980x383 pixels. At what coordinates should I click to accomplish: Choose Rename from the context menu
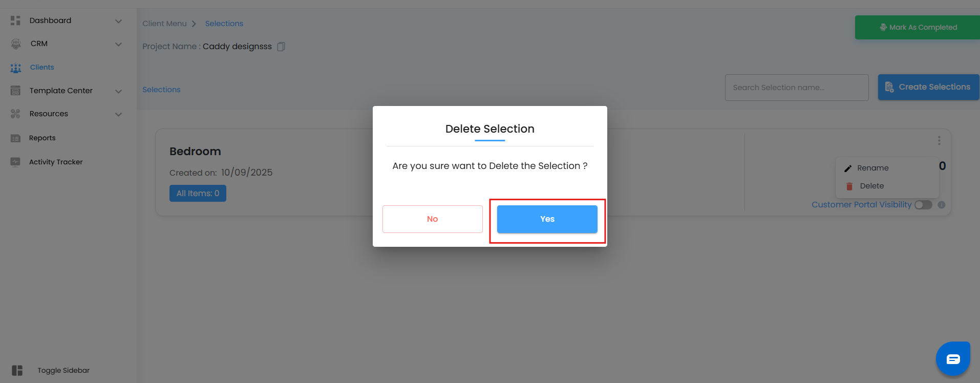[x=872, y=168]
